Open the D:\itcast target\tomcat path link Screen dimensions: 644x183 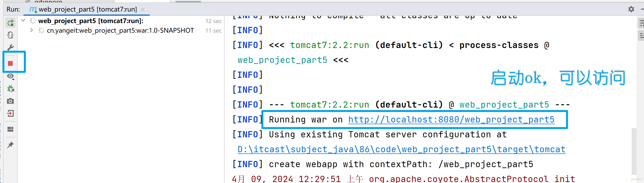(x=401, y=149)
